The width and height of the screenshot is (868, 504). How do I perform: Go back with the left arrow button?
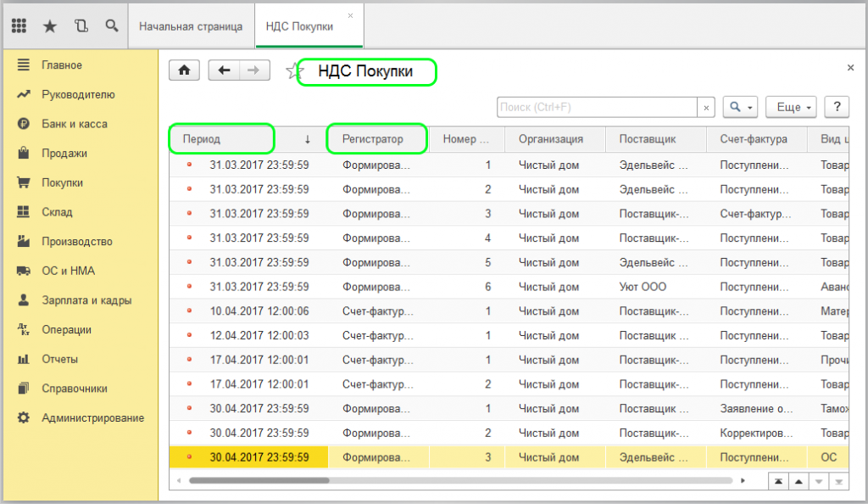tap(224, 70)
